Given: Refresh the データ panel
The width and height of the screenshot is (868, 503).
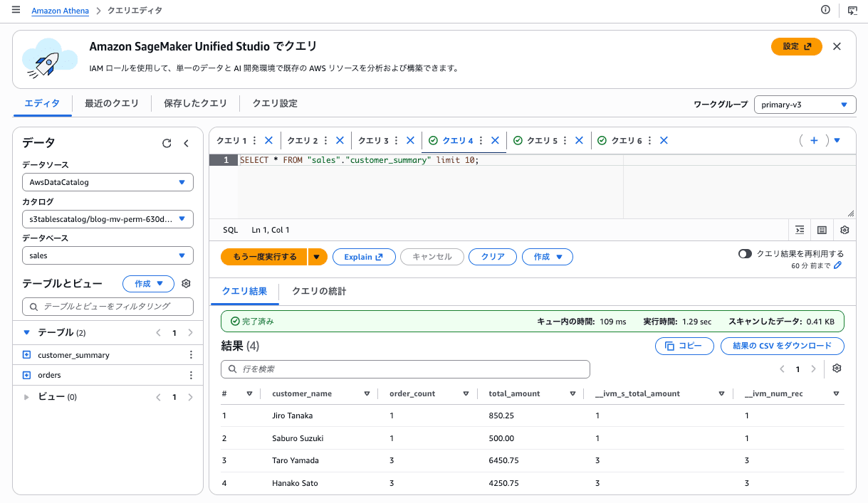Looking at the screenshot, I should click(167, 143).
